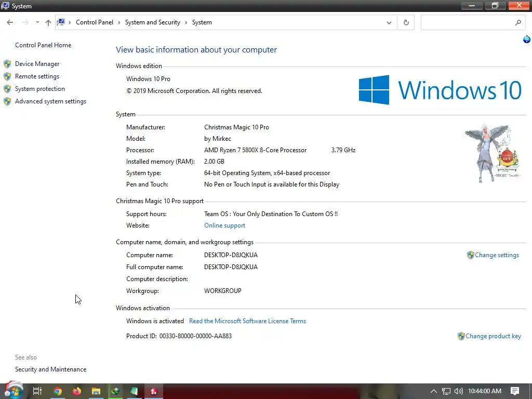Expand chevron after Control Panel breadcrumb
532x399 pixels.
[119, 22]
